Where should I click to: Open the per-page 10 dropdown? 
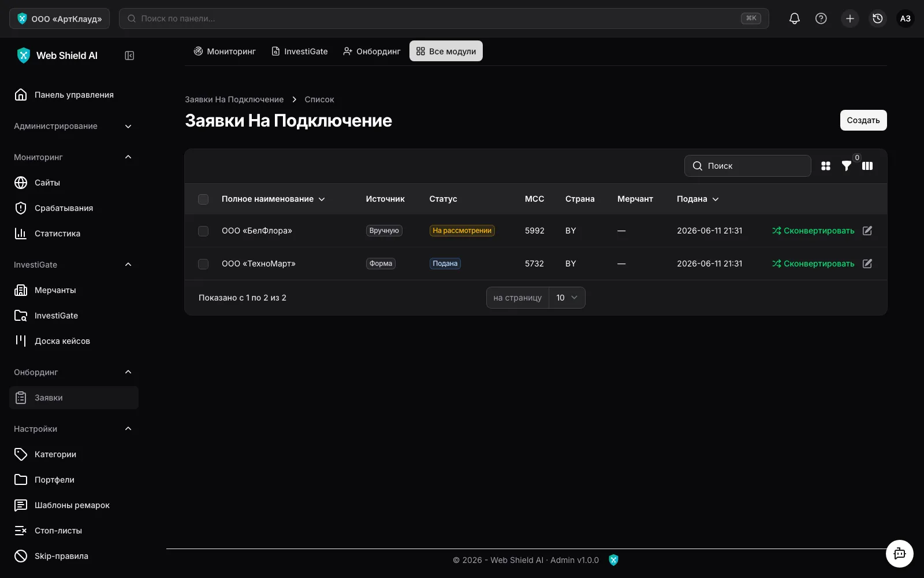point(567,298)
